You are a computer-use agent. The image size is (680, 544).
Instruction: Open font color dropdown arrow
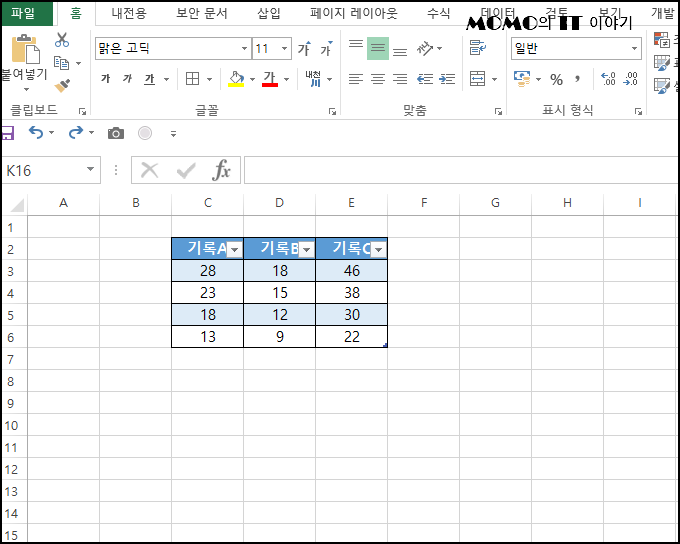pyautogui.click(x=287, y=79)
